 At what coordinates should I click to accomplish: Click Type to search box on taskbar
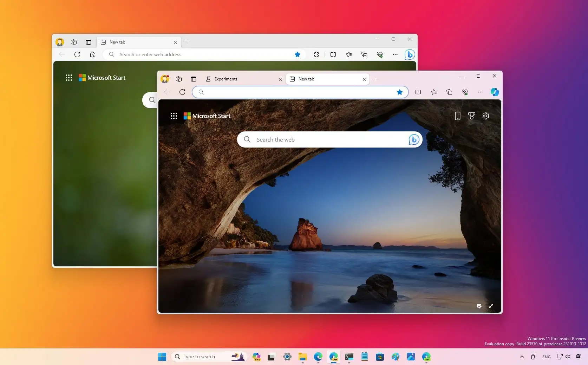tap(209, 357)
